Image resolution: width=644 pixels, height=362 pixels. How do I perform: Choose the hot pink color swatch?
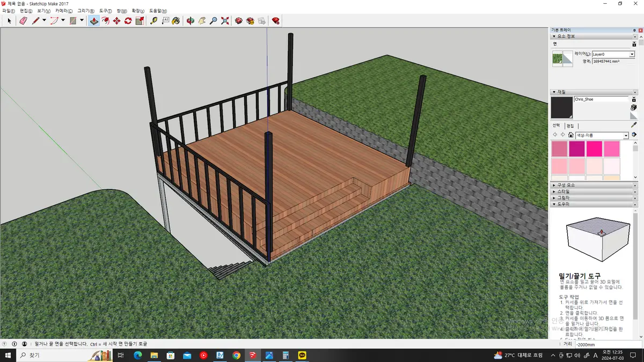click(594, 149)
